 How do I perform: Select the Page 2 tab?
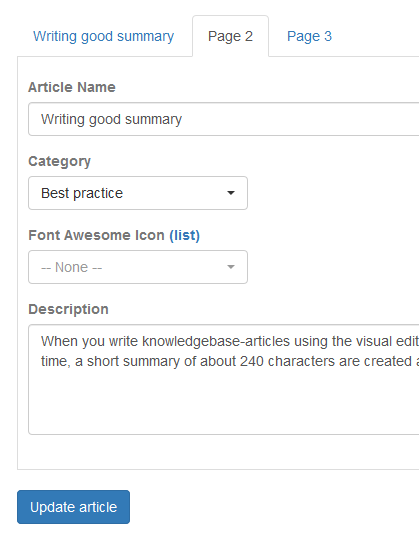(230, 36)
